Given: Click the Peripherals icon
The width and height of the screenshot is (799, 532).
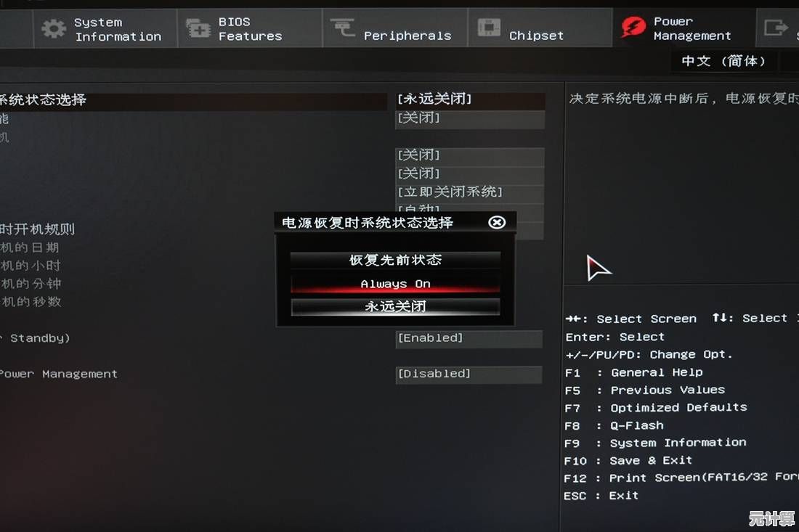Looking at the screenshot, I should click(342, 27).
